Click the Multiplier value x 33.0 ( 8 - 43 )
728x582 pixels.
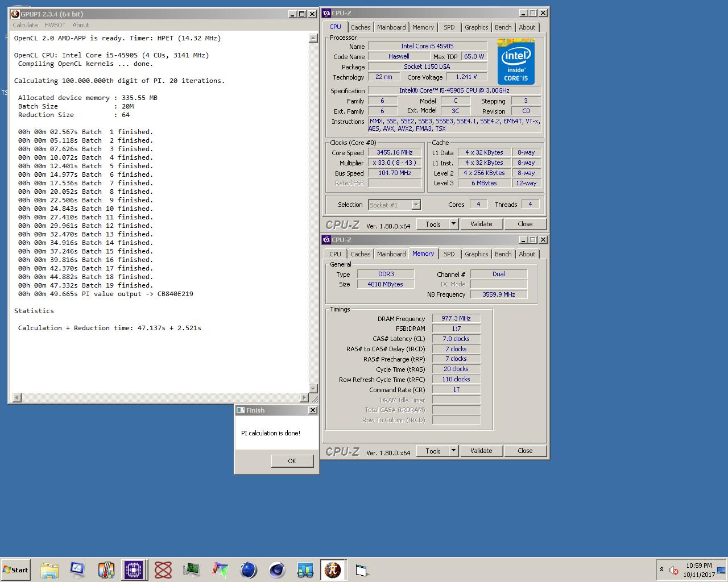395,163
